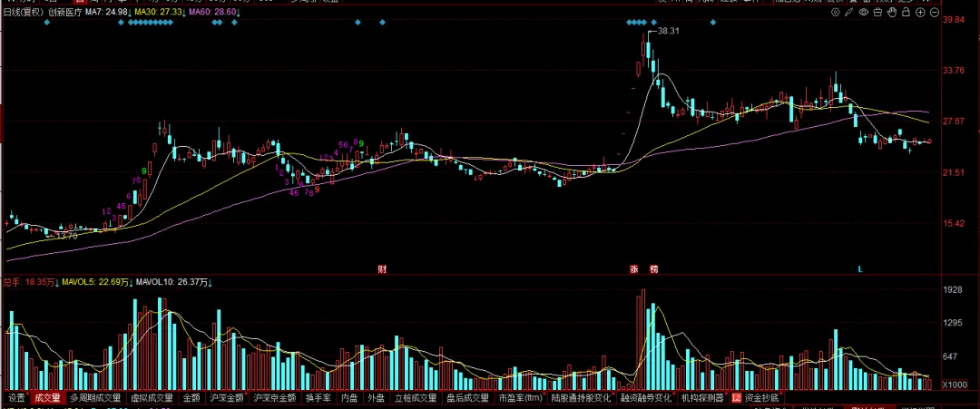Open chart settings hexagon gear icon
The width and height of the screenshot is (980, 409).
pyautogui.click(x=836, y=12)
